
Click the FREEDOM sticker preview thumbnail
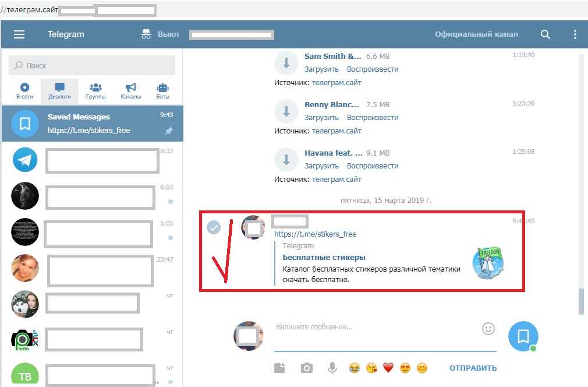(x=488, y=263)
